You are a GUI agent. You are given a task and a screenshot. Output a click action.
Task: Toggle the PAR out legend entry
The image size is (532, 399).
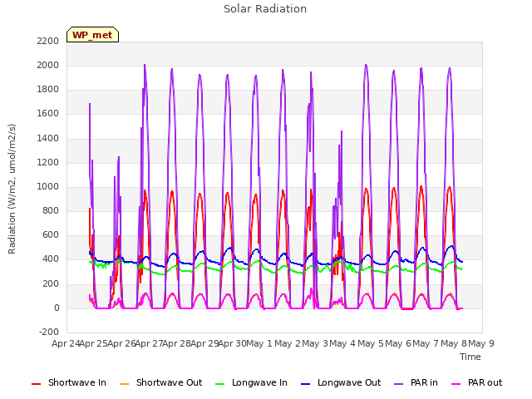(x=476, y=382)
